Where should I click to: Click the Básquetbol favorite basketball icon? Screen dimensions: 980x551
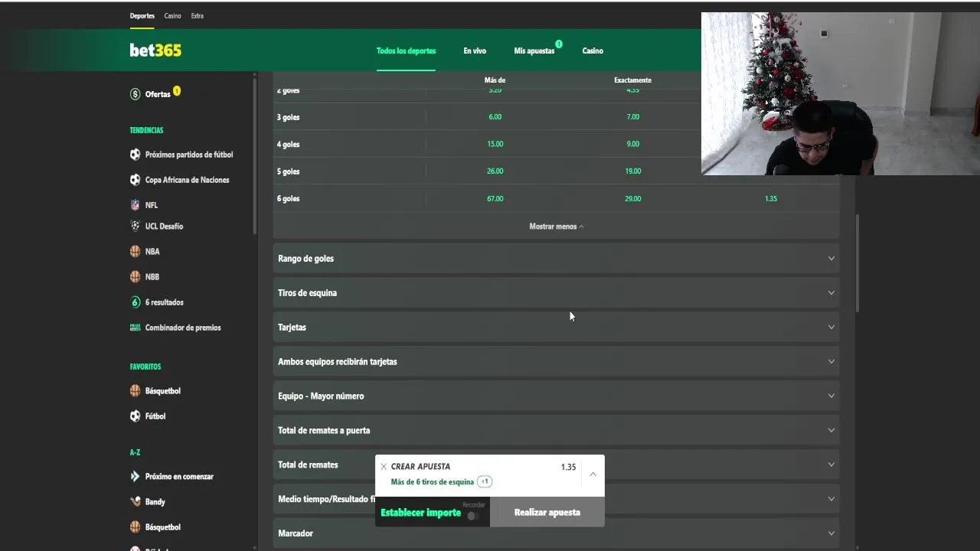click(x=136, y=391)
